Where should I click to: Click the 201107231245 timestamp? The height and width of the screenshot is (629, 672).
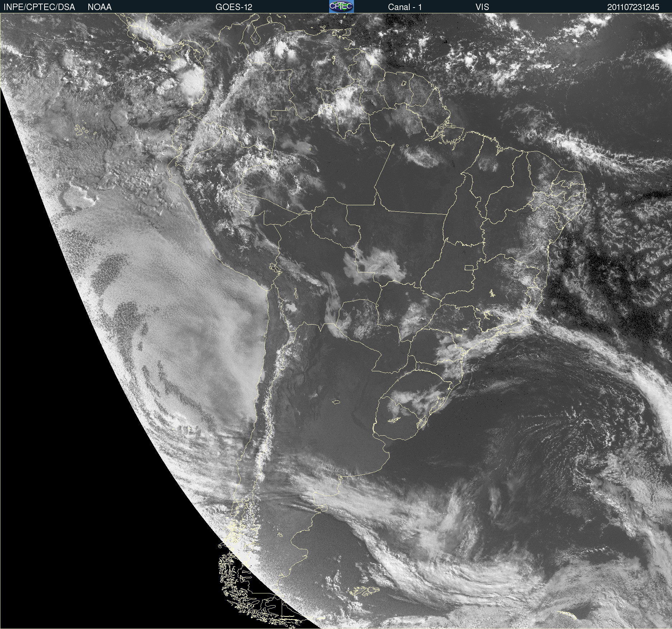click(x=633, y=7)
